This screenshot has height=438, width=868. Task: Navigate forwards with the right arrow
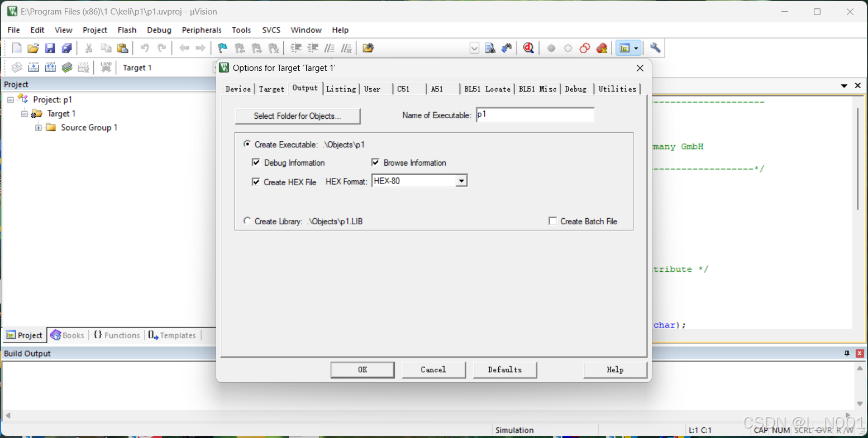click(x=201, y=48)
